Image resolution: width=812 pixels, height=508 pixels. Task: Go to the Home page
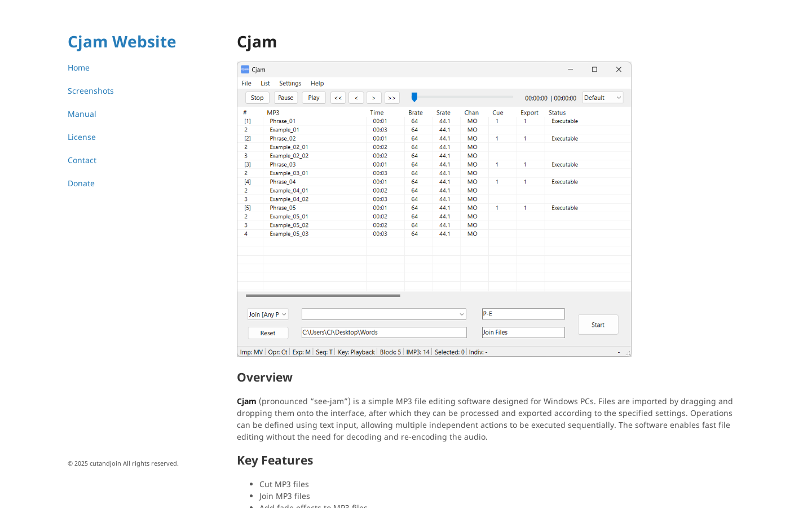(78, 68)
